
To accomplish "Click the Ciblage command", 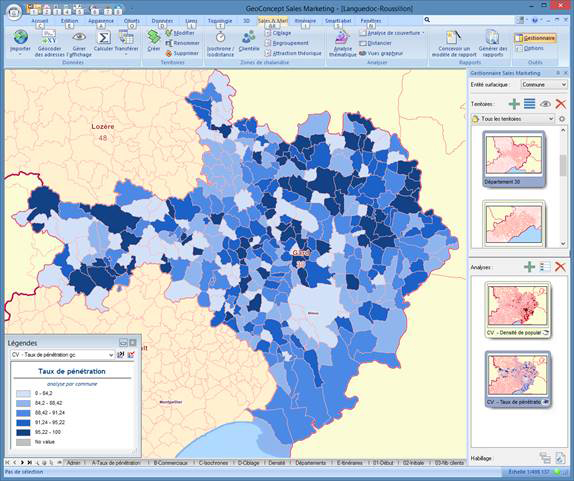I will (x=278, y=33).
